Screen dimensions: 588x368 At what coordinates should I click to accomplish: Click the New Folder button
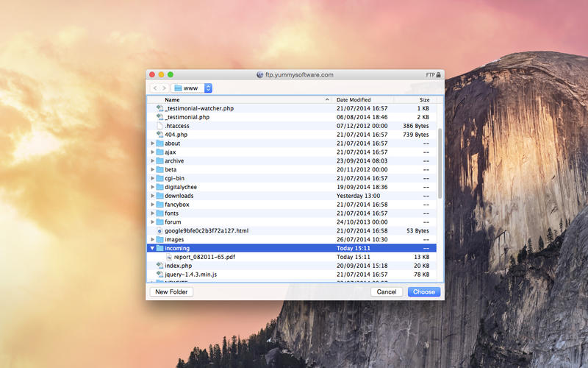coord(171,292)
